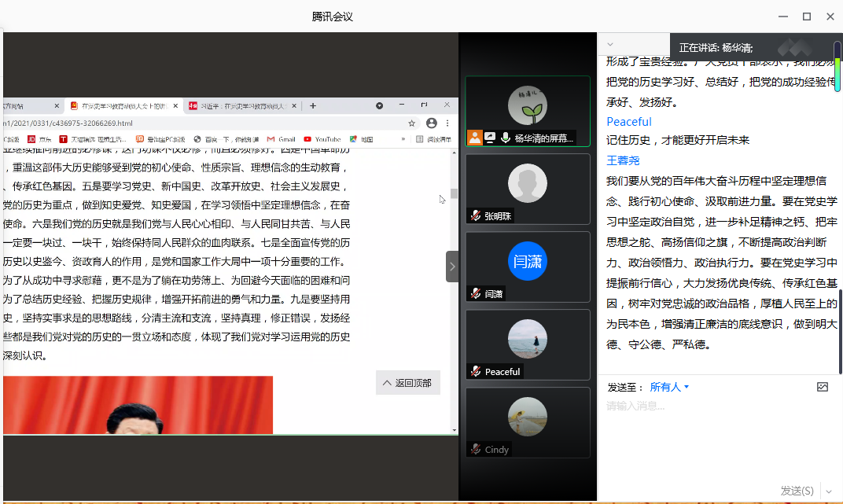Click the bookmark star in the address bar
843x504 pixels.
click(411, 123)
